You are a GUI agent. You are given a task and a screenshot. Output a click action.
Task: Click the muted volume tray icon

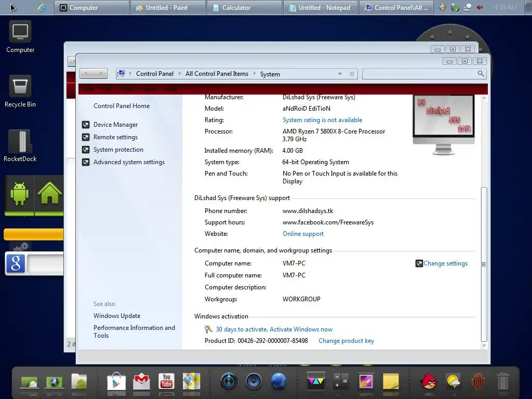pyautogui.click(x=480, y=7)
